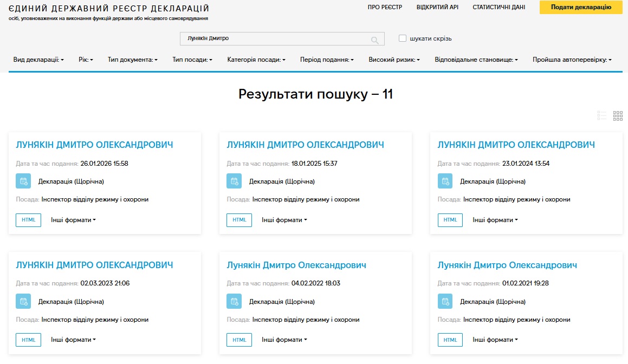Click submission date '18.01.2025 15:37'
This screenshot has width=628, height=364.
(314, 164)
